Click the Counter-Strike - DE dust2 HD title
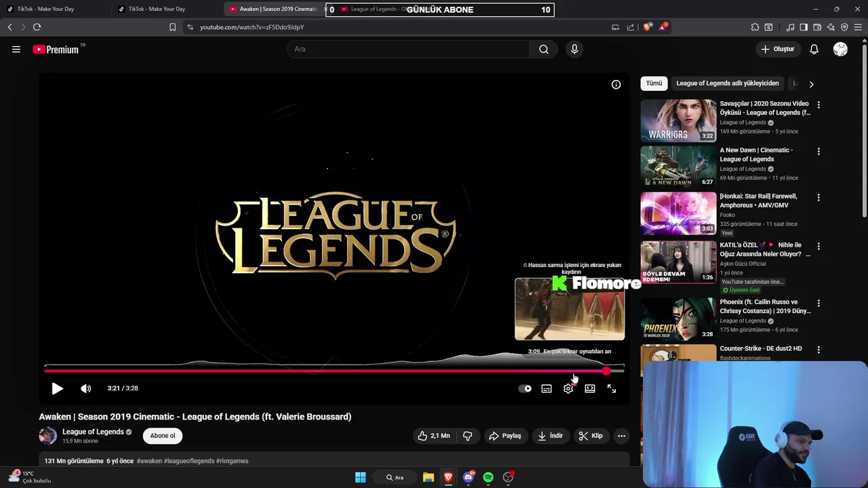This screenshot has height=488, width=868. (761, 348)
